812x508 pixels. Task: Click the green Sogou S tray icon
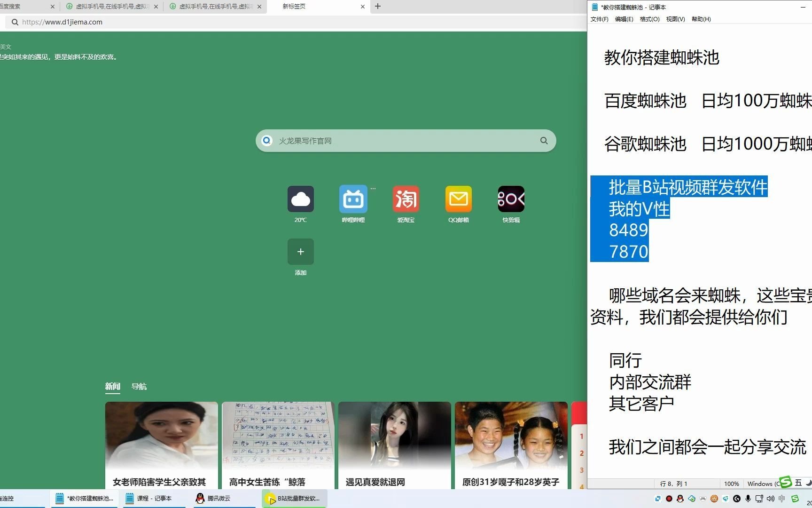(795, 499)
